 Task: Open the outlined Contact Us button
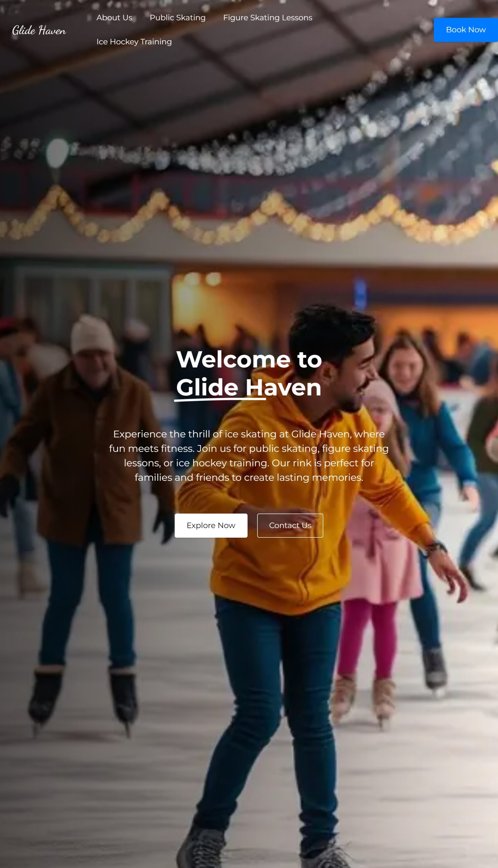tap(290, 526)
